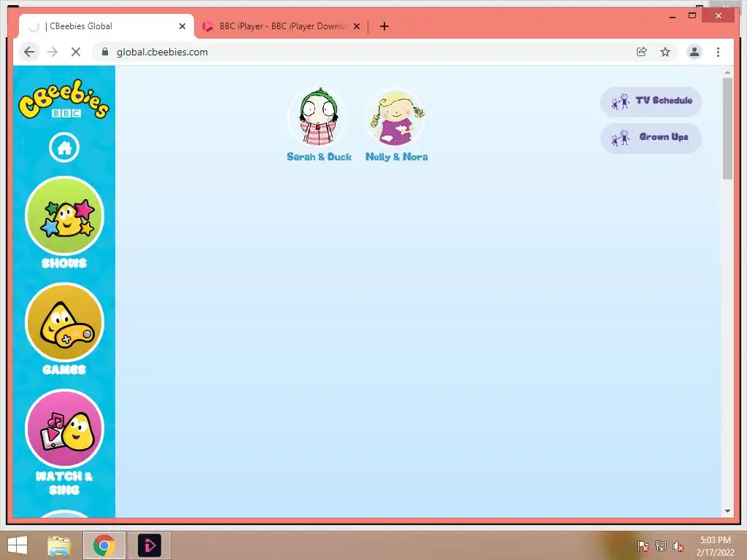
Task: Open the Windows Start menu
Action: (x=18, y=545)
